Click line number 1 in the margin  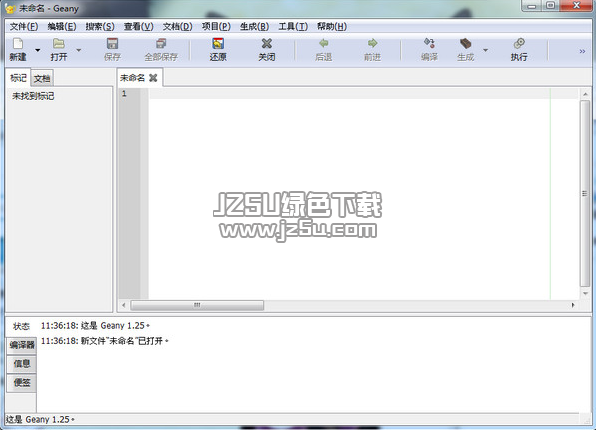coord(124,94)
